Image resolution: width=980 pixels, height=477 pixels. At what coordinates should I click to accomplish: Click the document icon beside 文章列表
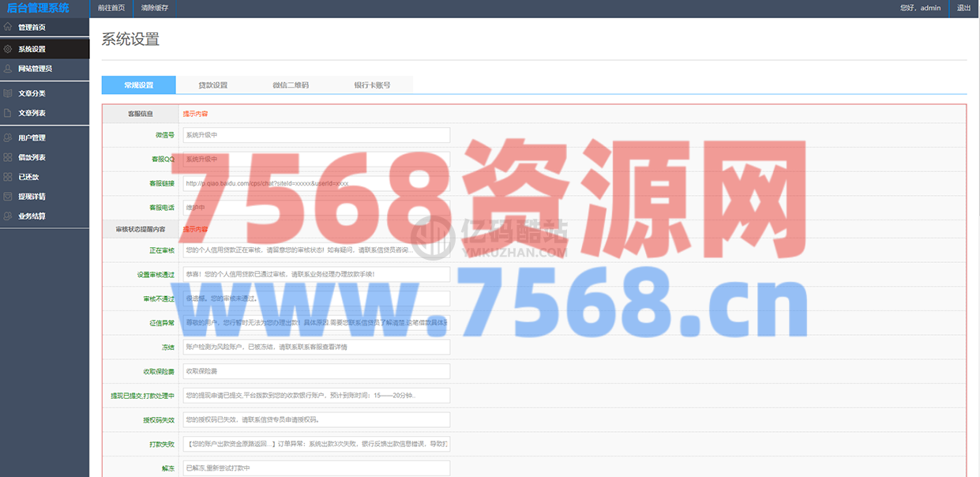point(8,113)
